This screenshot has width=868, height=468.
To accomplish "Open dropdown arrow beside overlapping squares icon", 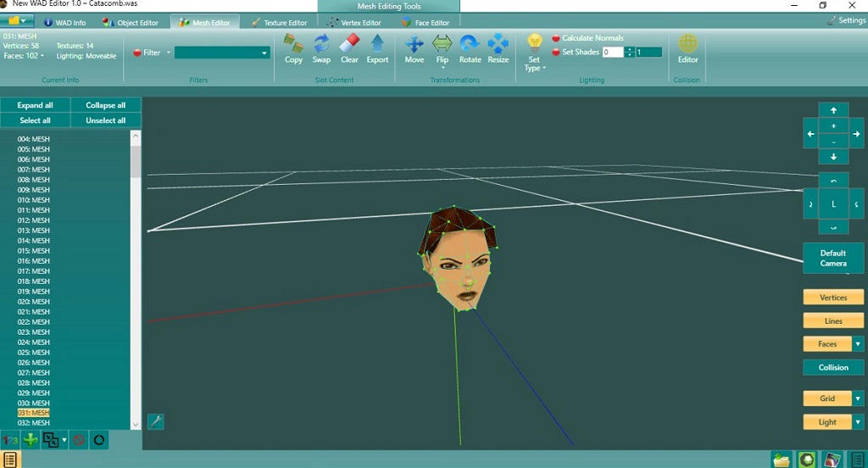I will [64, 440].
